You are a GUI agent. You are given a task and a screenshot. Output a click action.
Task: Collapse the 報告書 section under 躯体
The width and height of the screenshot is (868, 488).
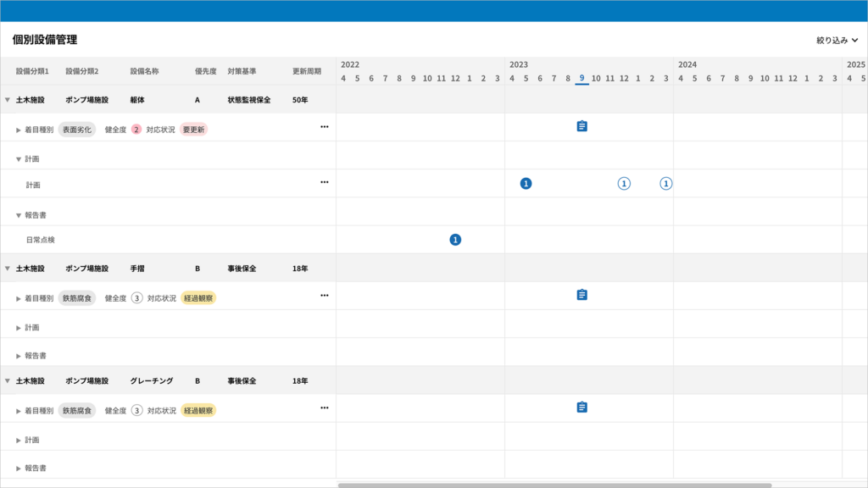coord(19,215)
